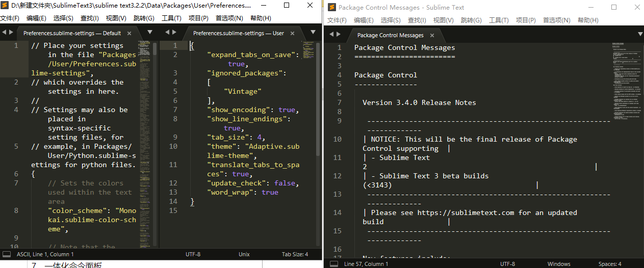
Task: Close the Package Control Messages tab
Action: [432, 35]
